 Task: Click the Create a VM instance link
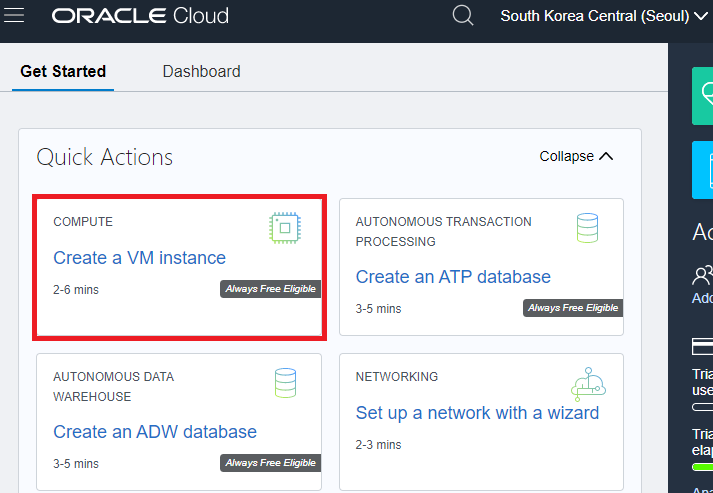click(x=139, y=258)
